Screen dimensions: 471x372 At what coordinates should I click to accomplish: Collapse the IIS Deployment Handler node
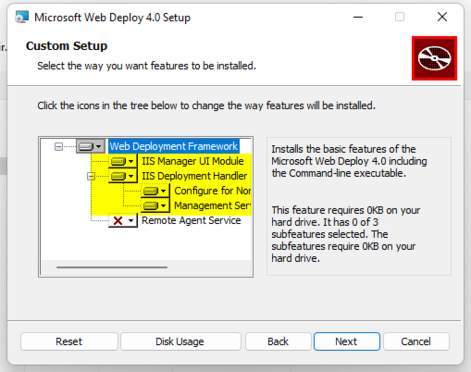91,176
